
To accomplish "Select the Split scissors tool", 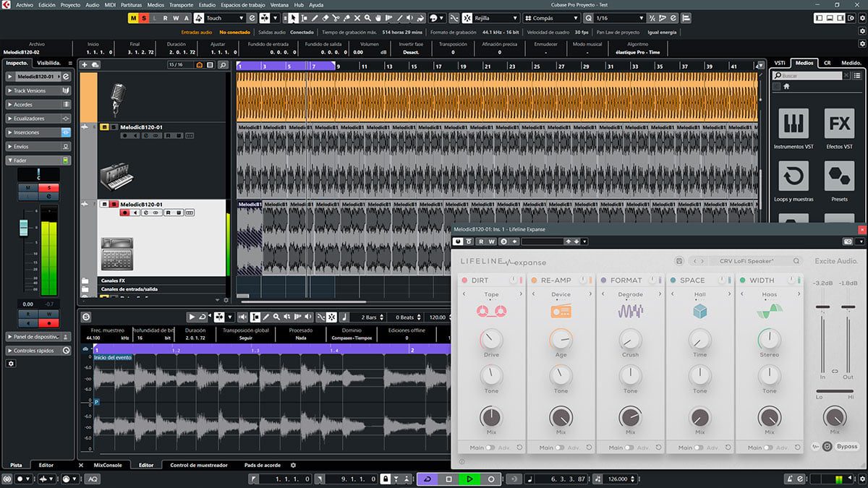I will coord(336,18).
